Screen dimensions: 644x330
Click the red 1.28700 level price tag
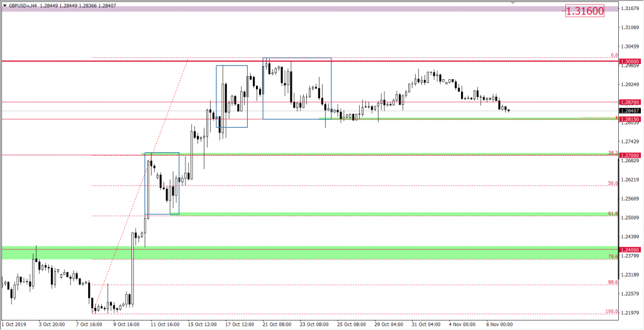pyautogui.click(x=629, y=102)
